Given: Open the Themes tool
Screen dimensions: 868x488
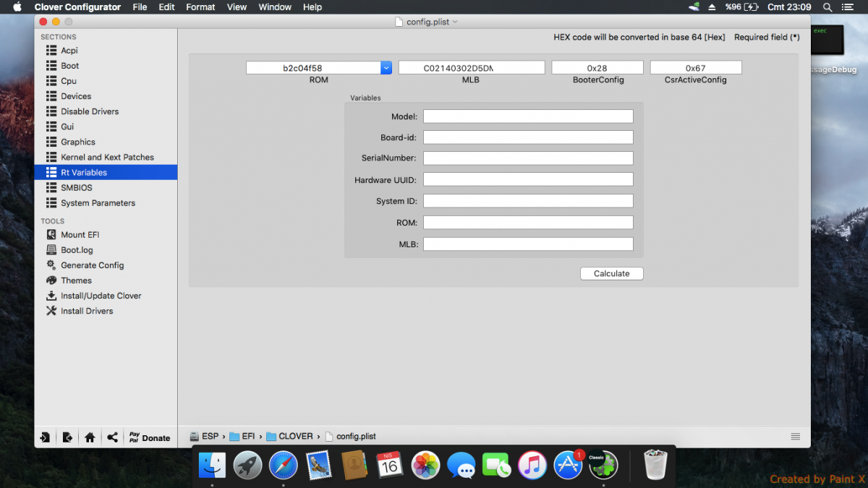Looking at the screenshot, I should coord(76,281).
